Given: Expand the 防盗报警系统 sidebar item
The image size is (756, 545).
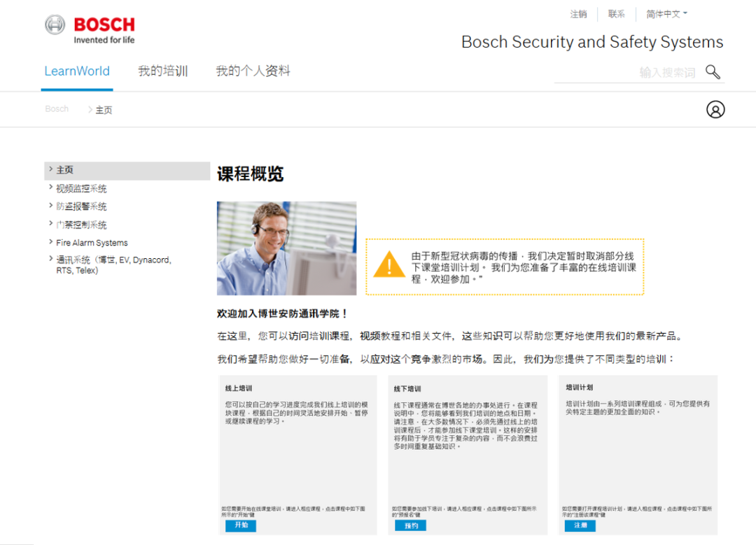Looking at the screenshot, I should pyautogui.click(x=81, y=206).
